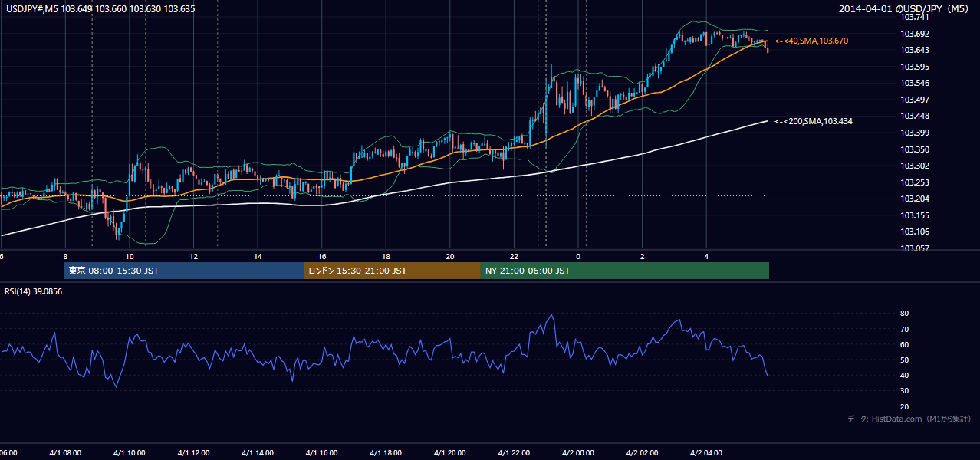Click the 103.106 price axis label

click(915, 232)
